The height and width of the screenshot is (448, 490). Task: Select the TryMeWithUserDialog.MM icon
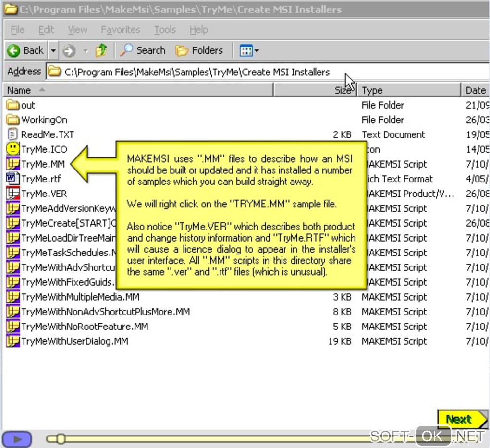(x=13, y=341)
